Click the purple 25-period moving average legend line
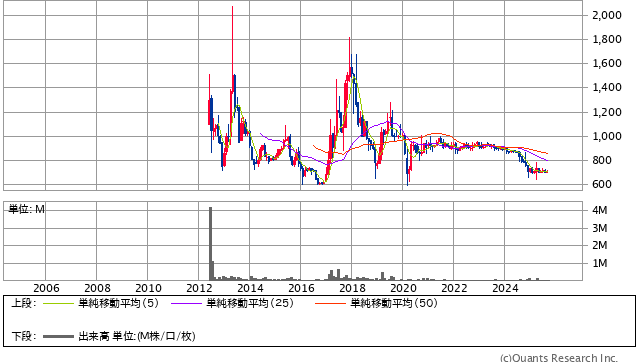Image resolution: width=638 pixels, height=362 pixels. 186,303
